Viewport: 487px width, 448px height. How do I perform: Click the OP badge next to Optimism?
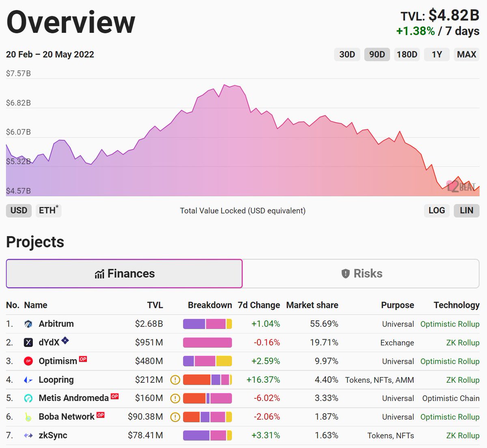tap(83, 359)
